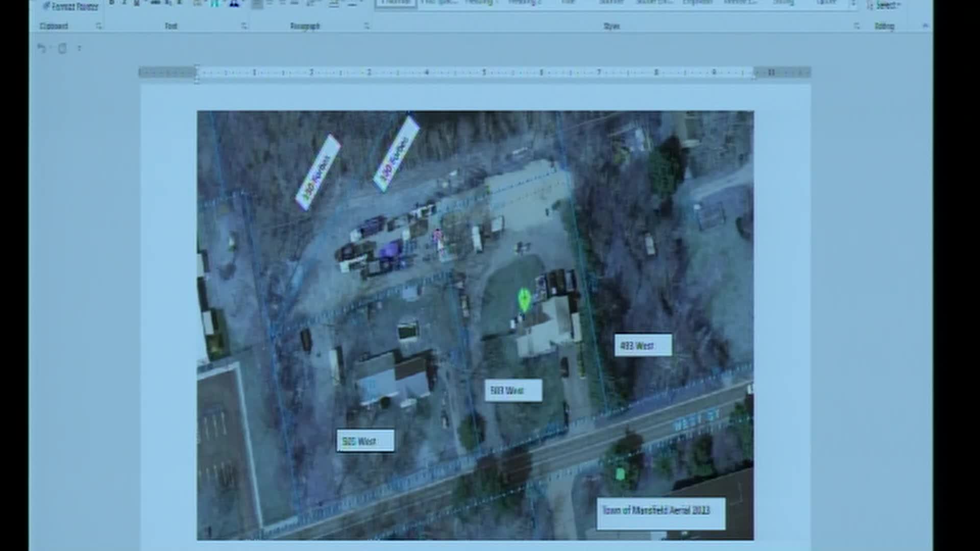The image size is (980, 551).
Task: Open the Font dialog launcher
Action: (244, 26)
